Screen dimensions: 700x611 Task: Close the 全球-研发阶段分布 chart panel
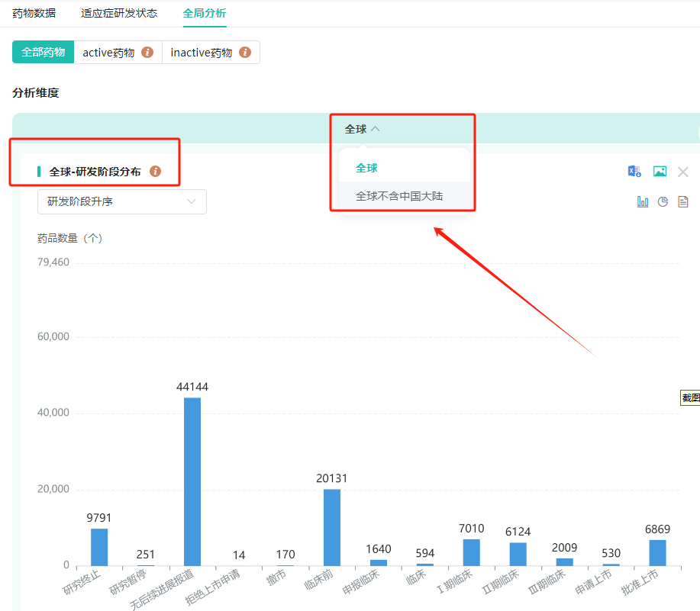683,172
